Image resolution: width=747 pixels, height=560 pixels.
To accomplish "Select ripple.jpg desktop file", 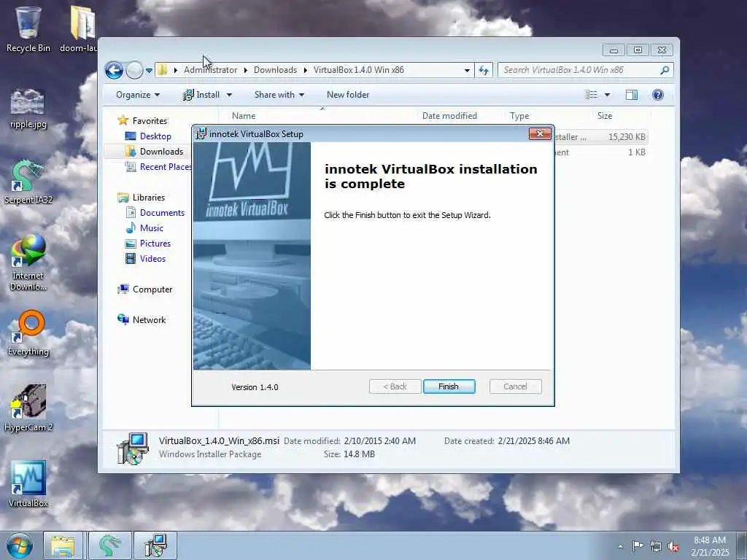I will coord(28,109).
